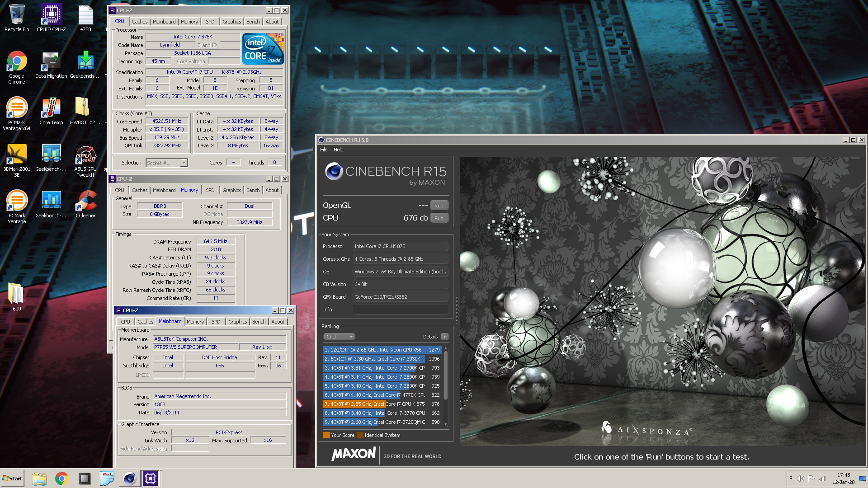The image size is (868, 488).
Task: Open the Recycle Bin desktop icon
Action: click(17, 18)
